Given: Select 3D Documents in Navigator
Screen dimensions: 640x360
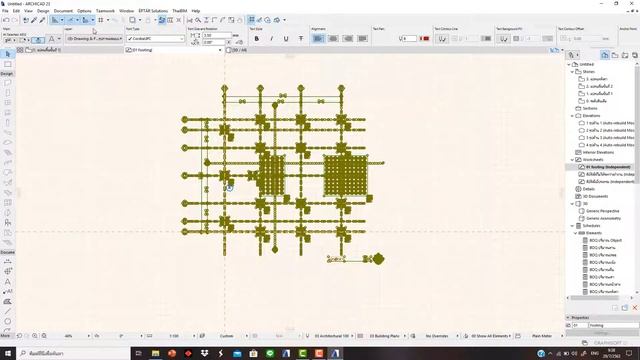Looking at the screenshot, I should pos(596,196).
